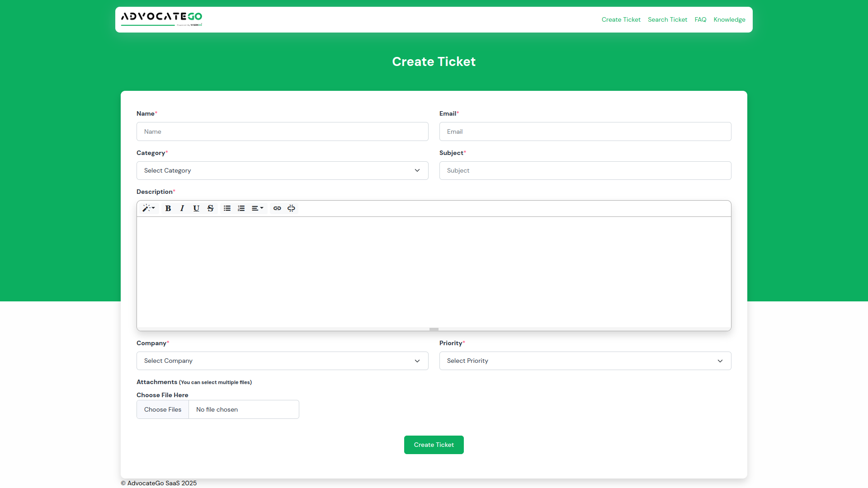Toggle italic formatting in editor
868x488 pixels.
[182, 208]
